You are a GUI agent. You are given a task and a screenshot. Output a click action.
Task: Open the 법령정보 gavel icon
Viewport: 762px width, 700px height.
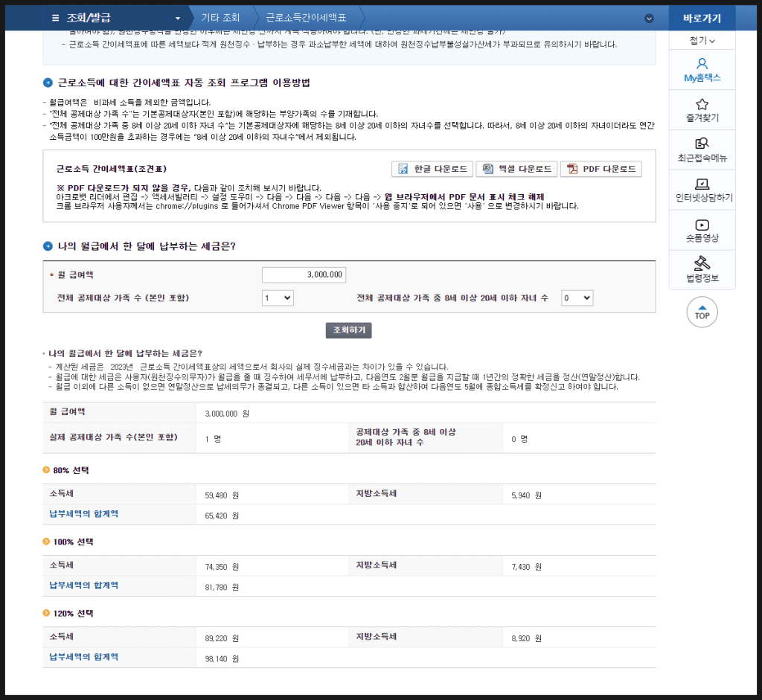pos(702,263)
